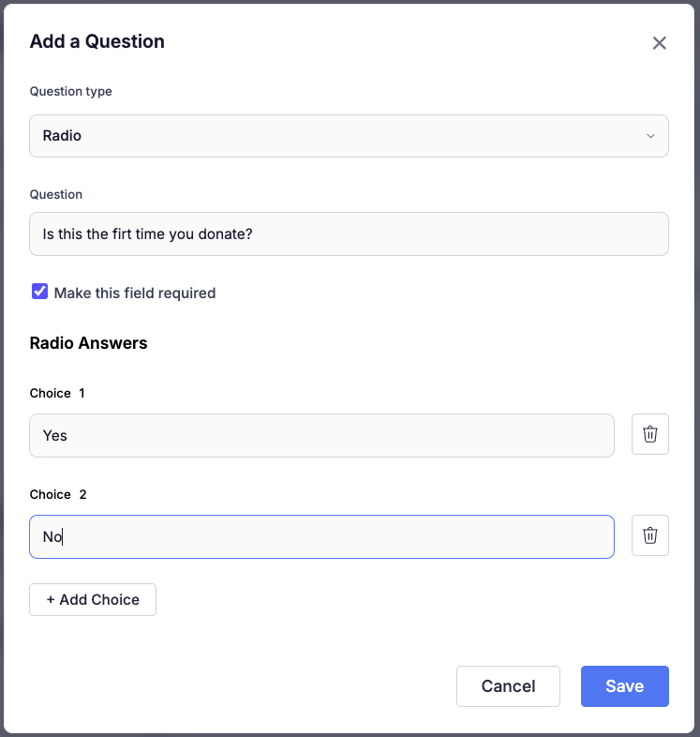Add another answer with + Add Choice
Image resolution: width=700 pixels, height=737 pixels.
(x=93, y=600)
